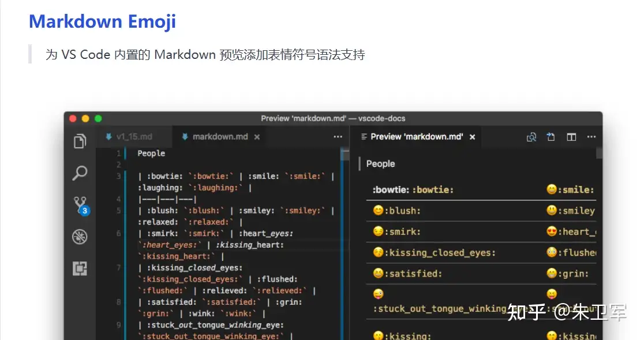
Task: Click the open preview search icon
Action: (x=531, y=137)
